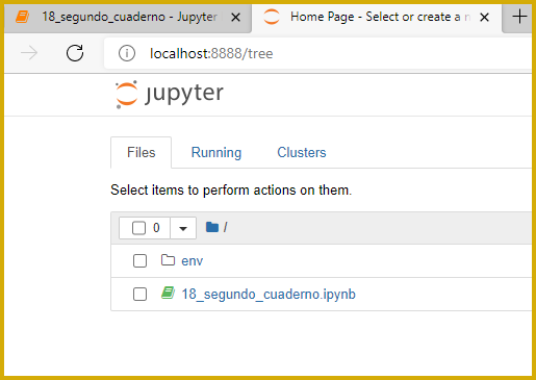The width and height of the screenshot is (536, 380).
Task: Open the selection dropdown caret
Action: 183,228
